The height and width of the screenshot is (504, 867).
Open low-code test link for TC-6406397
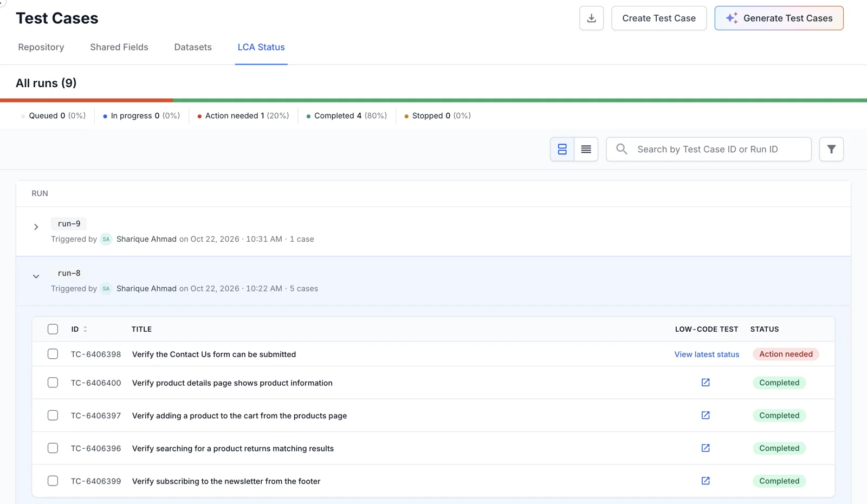[706, 415]
